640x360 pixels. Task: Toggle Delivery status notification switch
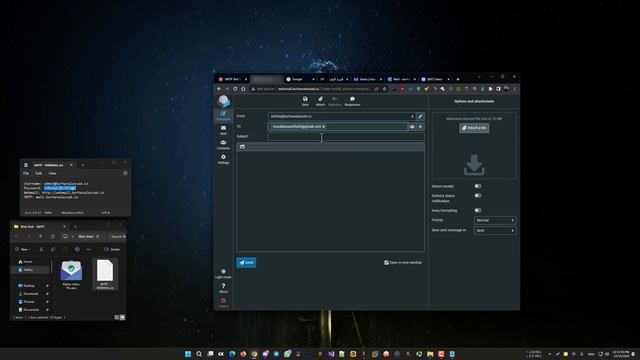point(478,196)
